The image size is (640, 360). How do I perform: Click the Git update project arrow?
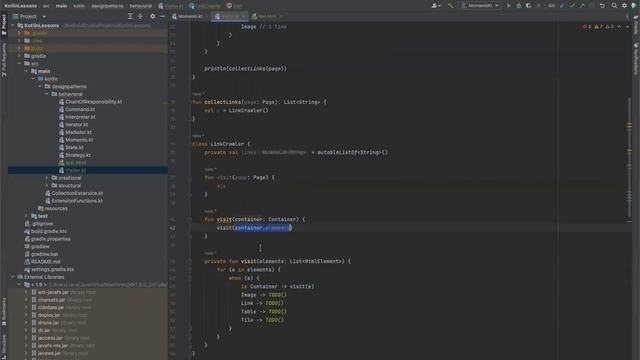tap(562, 6)
